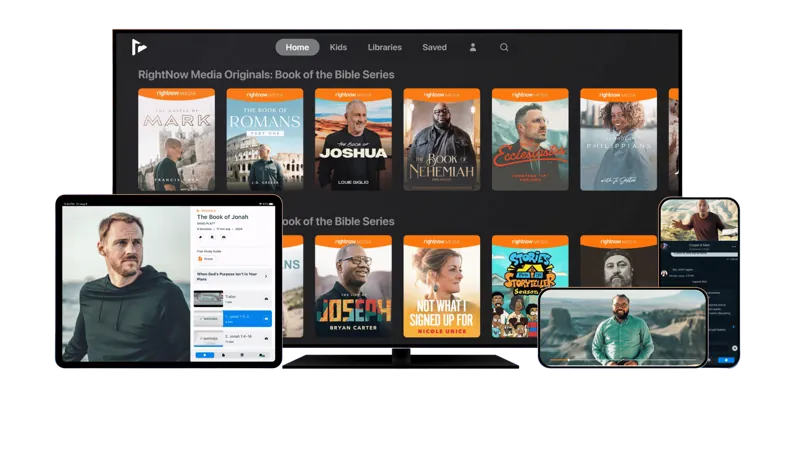The width and height of the screenshot is (800, 450).
Task: Select the Book of Joshua poster
Action: (x=353, y=139)
